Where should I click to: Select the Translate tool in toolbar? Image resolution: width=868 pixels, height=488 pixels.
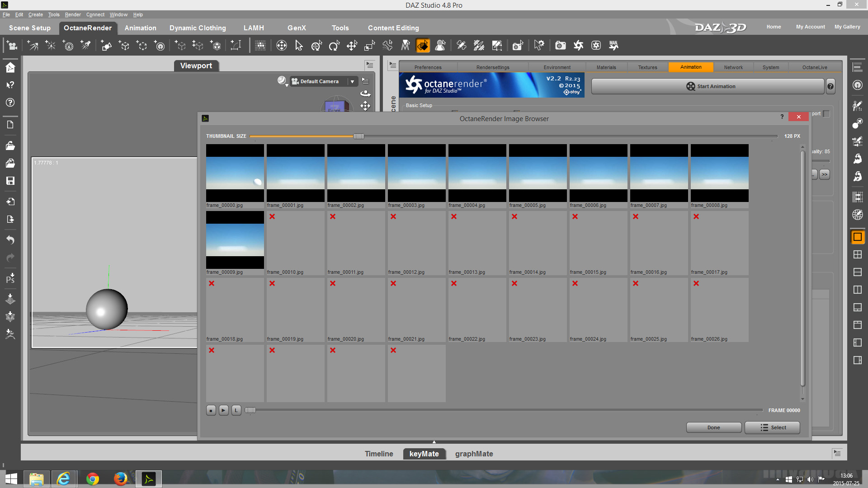click(x=352, y=46)
